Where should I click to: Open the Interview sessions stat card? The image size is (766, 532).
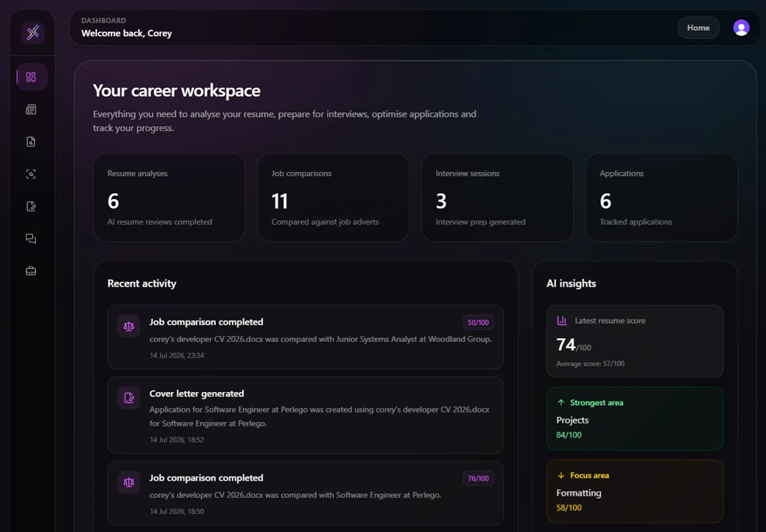[x=497, y=198]
